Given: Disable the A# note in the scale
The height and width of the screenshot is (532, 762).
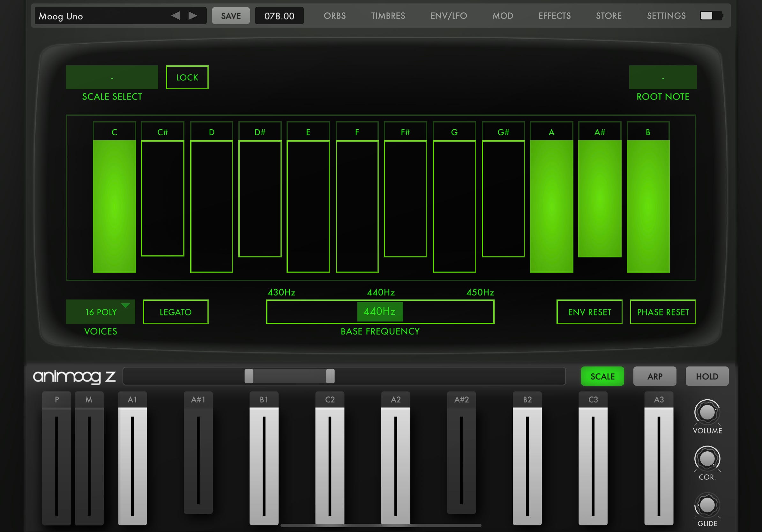Looking at the screenshot, I should click(600, 189).
